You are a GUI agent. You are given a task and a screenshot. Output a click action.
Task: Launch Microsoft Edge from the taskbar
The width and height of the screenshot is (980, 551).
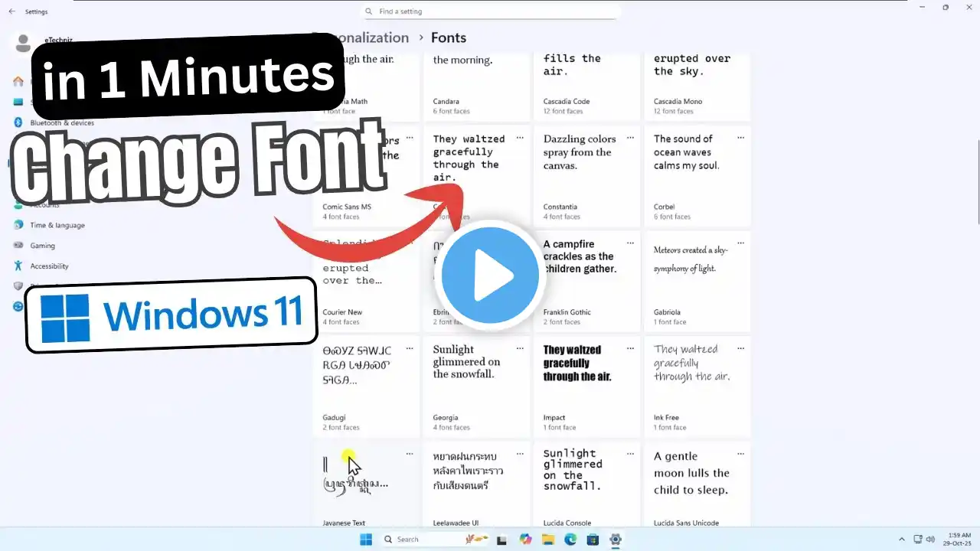[x=570, y=540]
